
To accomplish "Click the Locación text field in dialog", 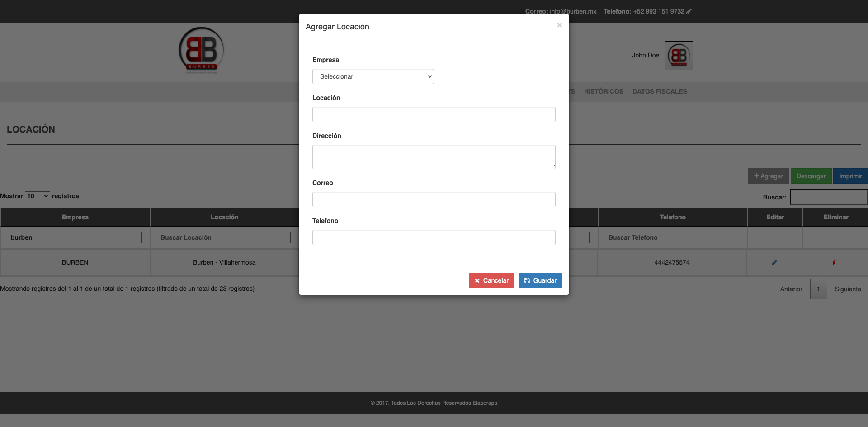I will pos(434,114).
